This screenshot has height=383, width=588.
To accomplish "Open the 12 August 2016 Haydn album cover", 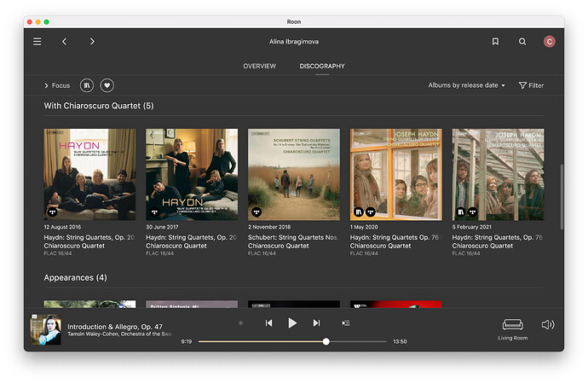I will point(89,175).
